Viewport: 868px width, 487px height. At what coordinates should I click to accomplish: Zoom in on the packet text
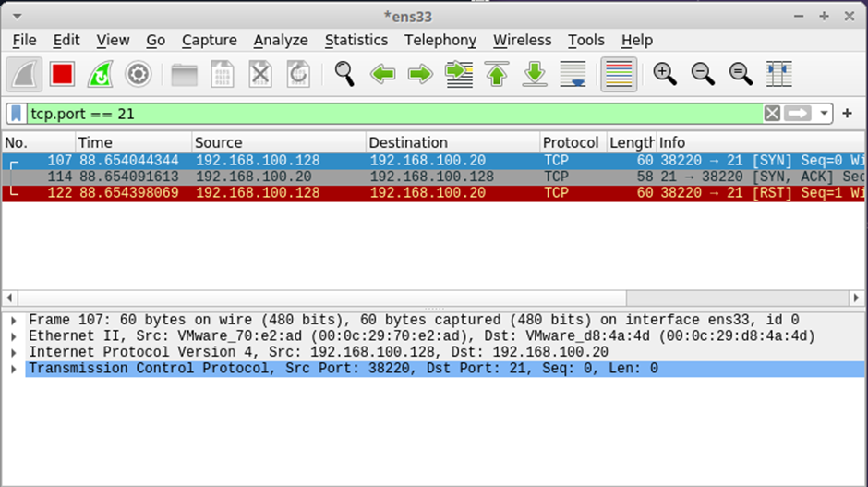coord(665,74)
